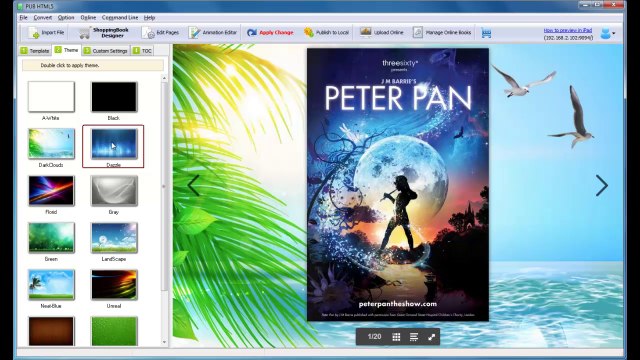The image size is (640, 360).
Task: Go to previous page with left arrow
Action: click(194, 186)
